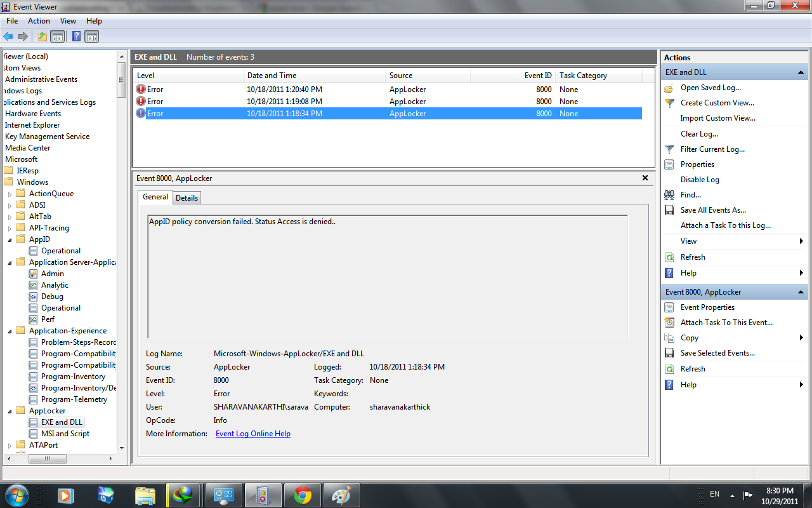Open the Windows Start orb
This screenshot has height=508, width=812.
(16, 494)
